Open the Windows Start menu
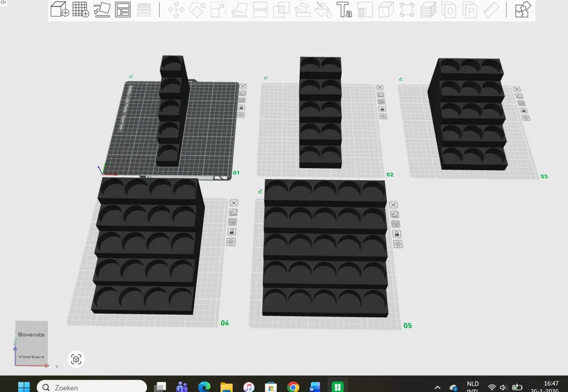 (x=23, y=386)
